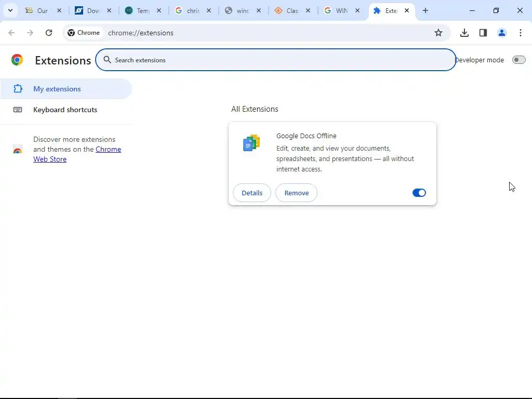Go back with the back arrow
The image size is (532, 399).
tap(11, 33)
